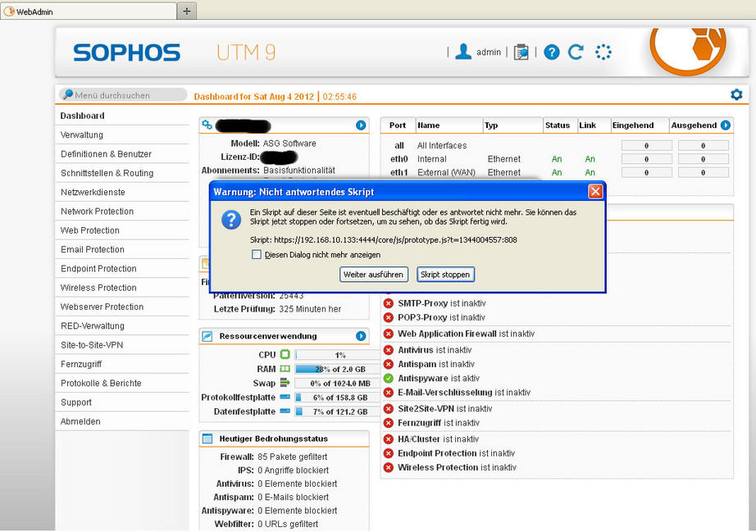
Task: Click the gears icon in system info panel
Action: point(207,125)
